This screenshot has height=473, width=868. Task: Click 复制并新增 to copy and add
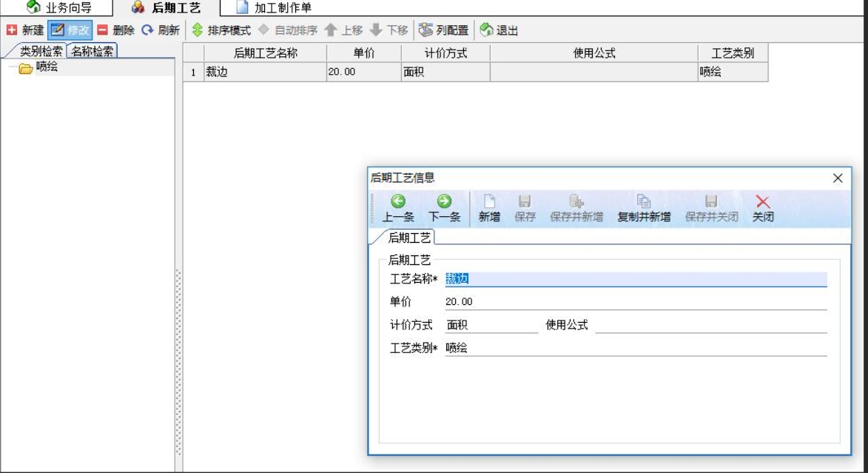(644, 209)
